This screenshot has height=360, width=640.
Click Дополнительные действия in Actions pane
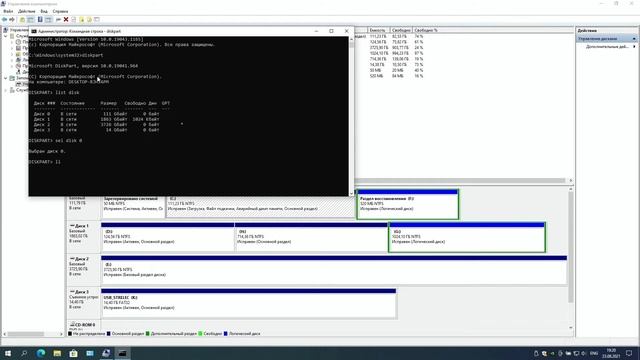coord(607,47)
